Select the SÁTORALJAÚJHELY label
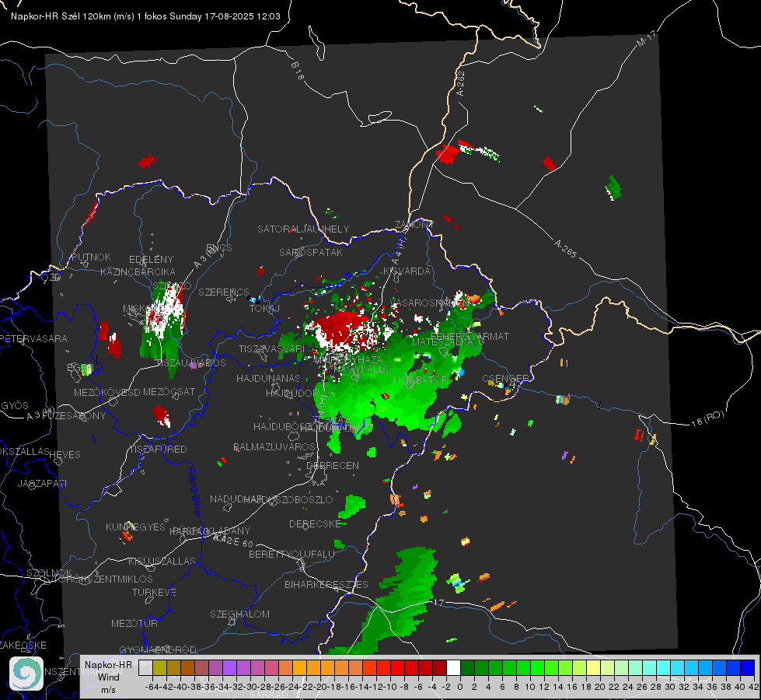This screenshot has height=700, width=761. click(x=303, y=229)
